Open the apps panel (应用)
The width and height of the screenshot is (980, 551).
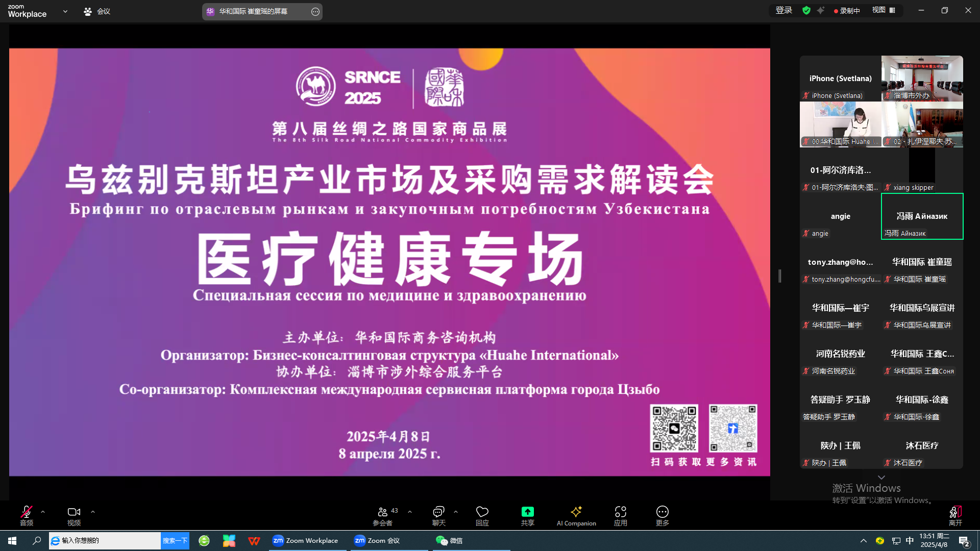(621, 515)
